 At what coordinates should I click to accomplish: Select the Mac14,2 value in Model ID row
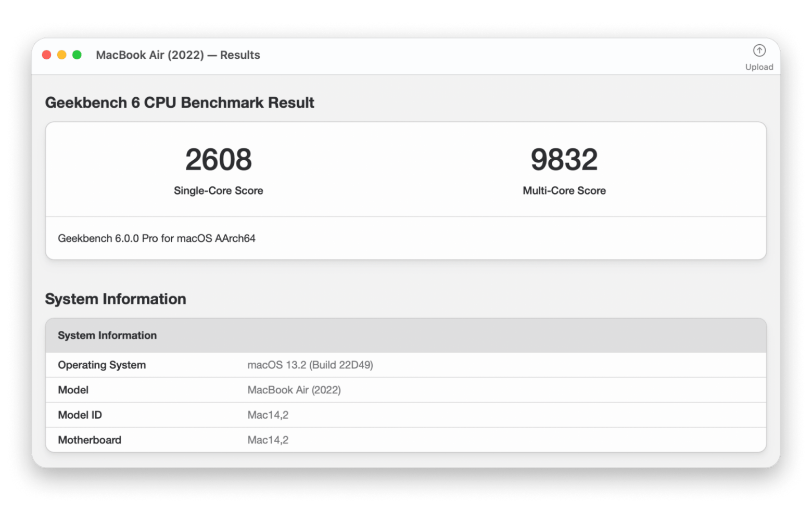coord(268,415)
